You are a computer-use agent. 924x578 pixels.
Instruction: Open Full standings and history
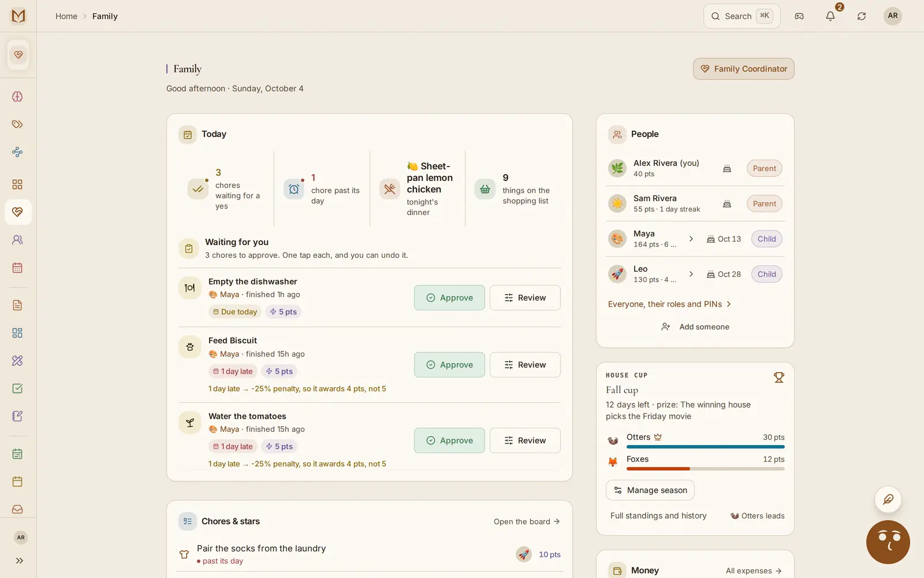[x=658, y=516]
